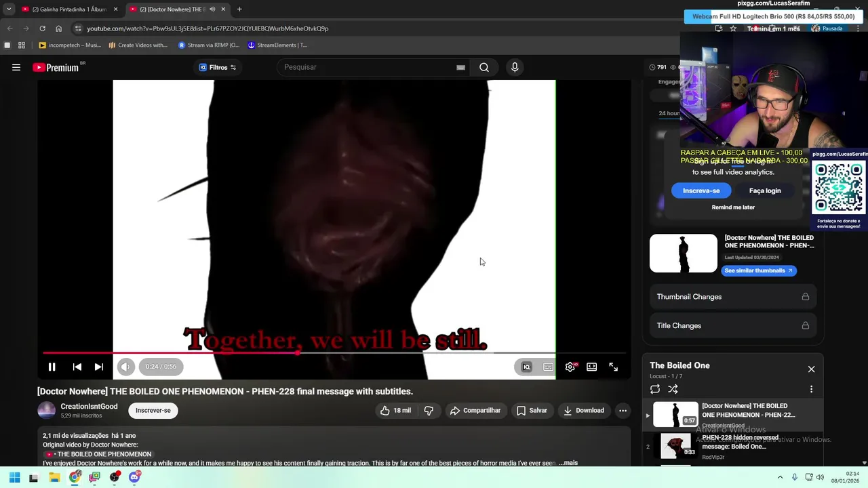Open Discord from taskbar
Viewport: 868px width, 488px height.
[135, 477]
